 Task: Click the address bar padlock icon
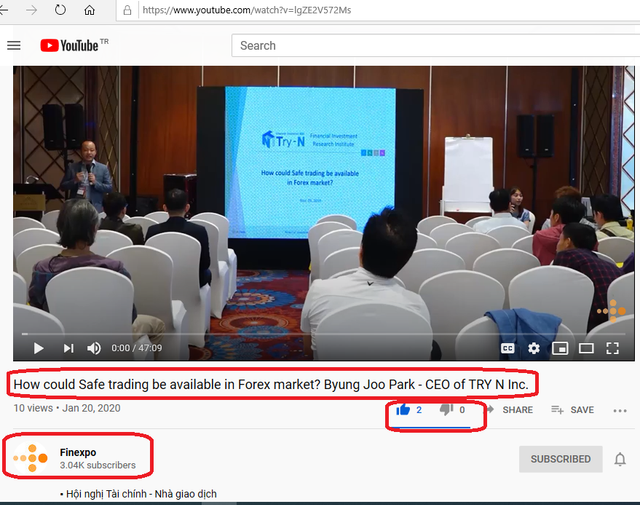pyautogui.click(x=127, y=10)
